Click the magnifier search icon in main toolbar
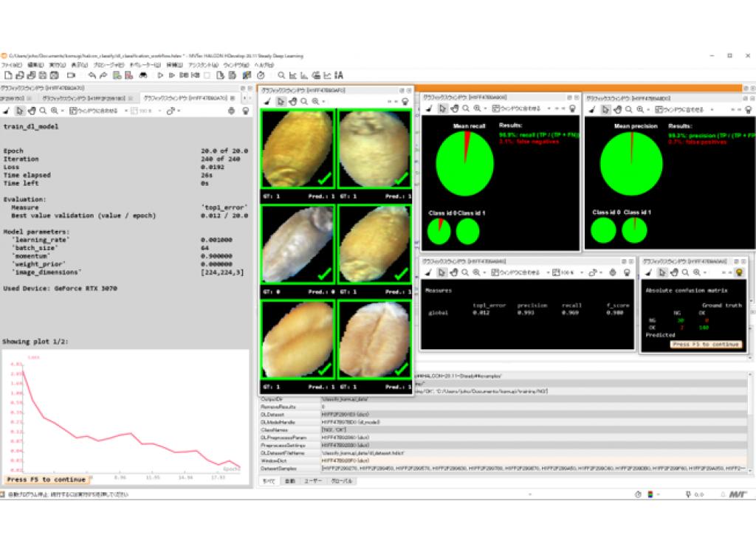 pyautogui.click(x=281, y=75)
